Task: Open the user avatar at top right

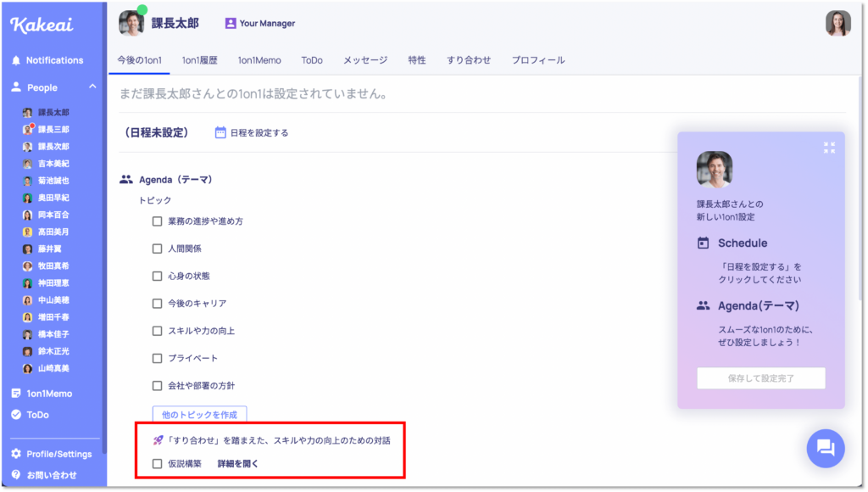Action: [837, 23]
